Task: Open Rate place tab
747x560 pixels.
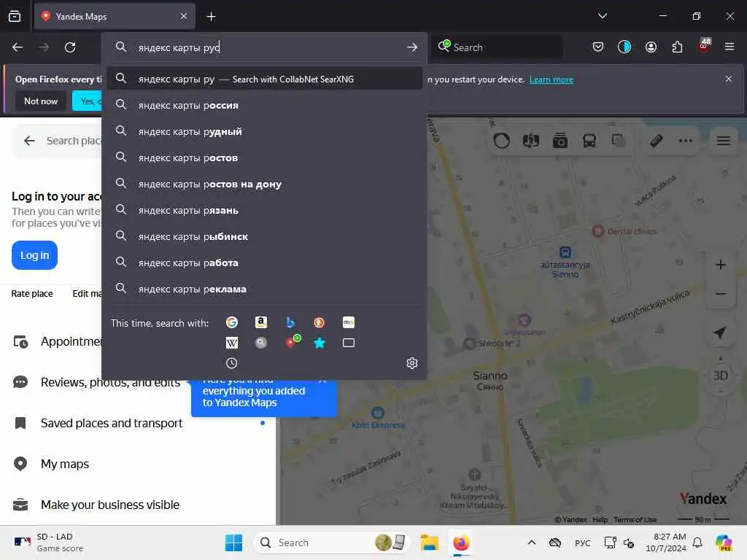Action: tap(32, 293)
